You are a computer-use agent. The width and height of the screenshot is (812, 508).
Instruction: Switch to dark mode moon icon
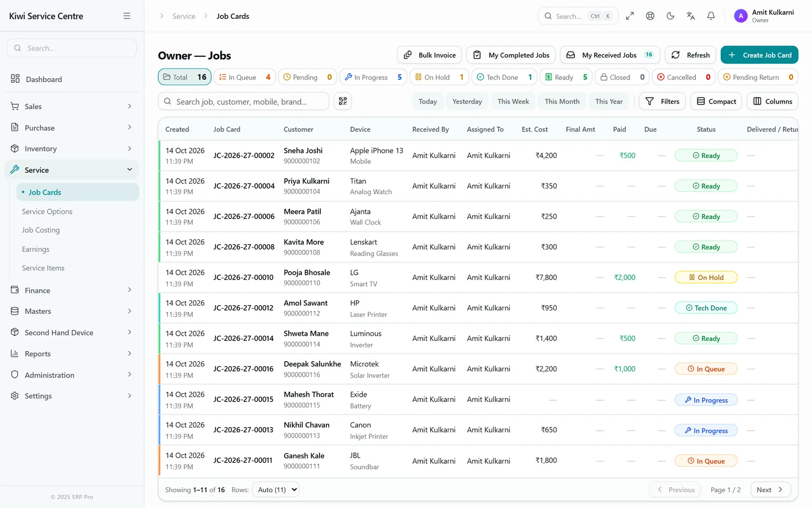670,16
